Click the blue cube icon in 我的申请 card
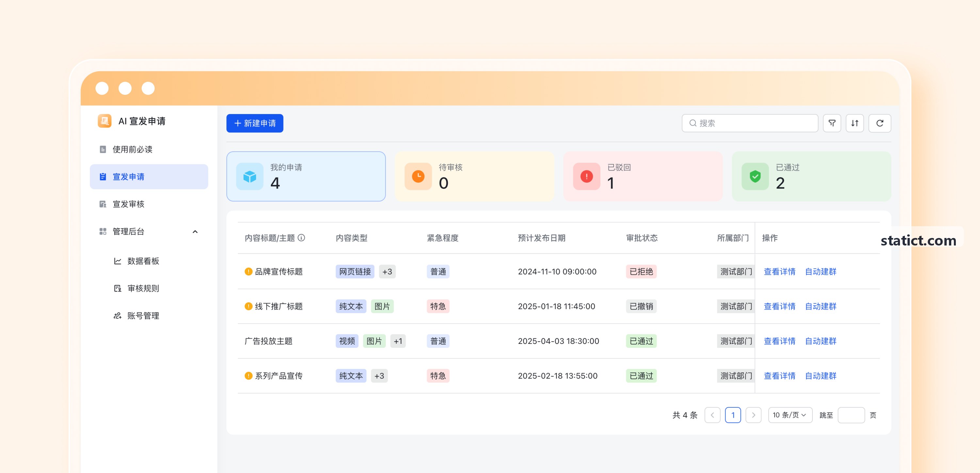 (250, 176)
